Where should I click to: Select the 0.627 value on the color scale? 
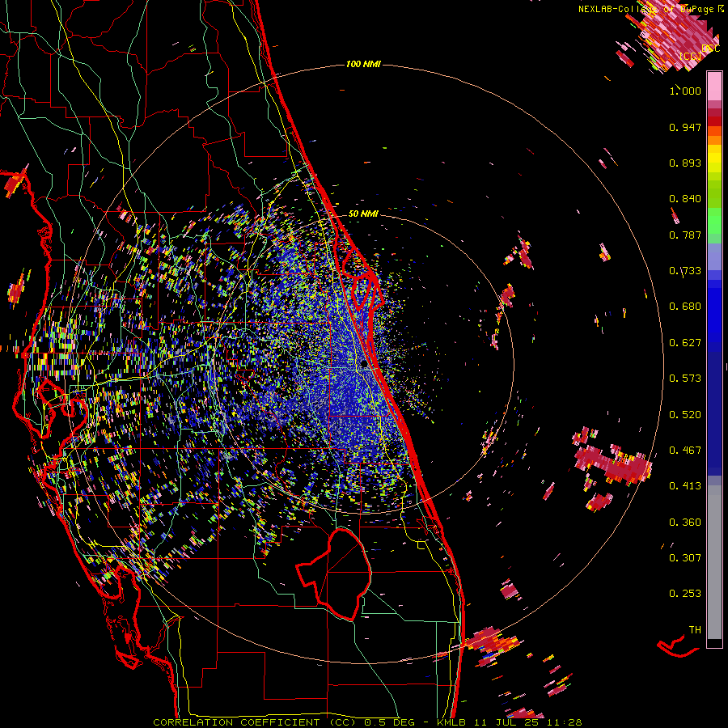point(685,343)
